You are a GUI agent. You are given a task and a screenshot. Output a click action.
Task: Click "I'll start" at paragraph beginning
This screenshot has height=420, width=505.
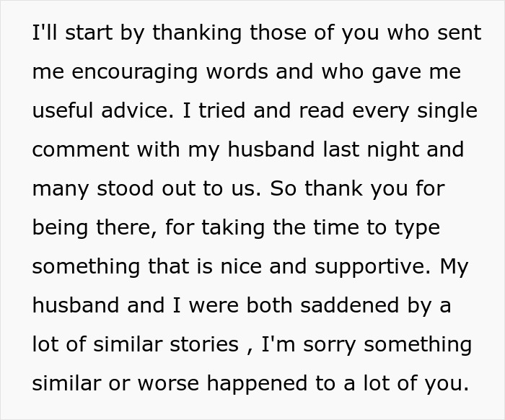click(x=73, y=33)
